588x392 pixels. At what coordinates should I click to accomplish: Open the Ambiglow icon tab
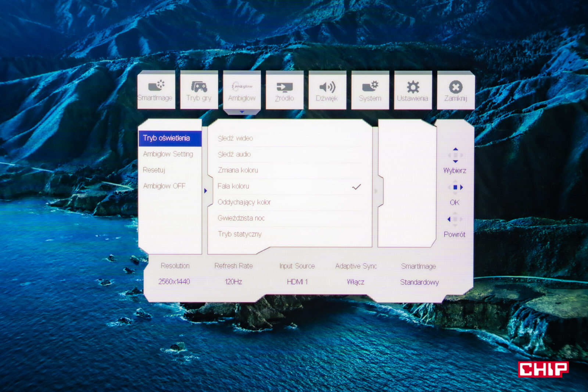click(241, 90)
